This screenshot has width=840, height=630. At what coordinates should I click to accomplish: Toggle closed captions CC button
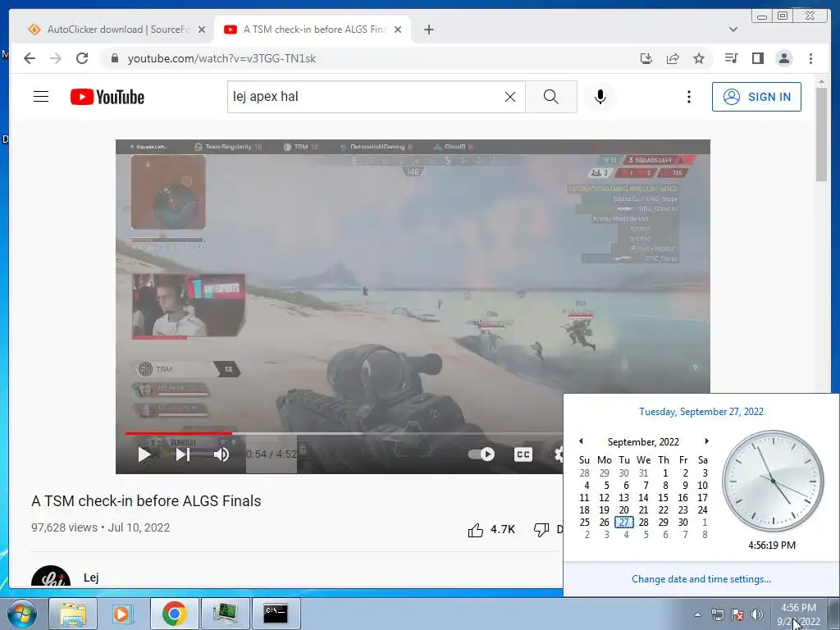(523, 454)
